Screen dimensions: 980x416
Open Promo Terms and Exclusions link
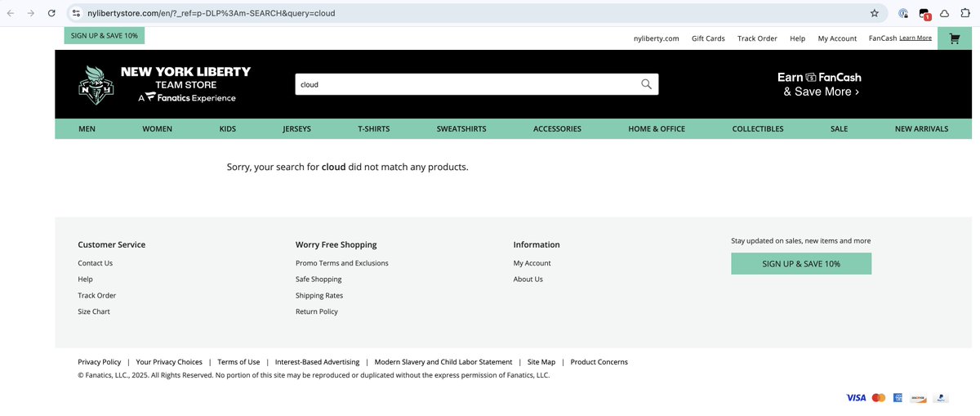342,263
